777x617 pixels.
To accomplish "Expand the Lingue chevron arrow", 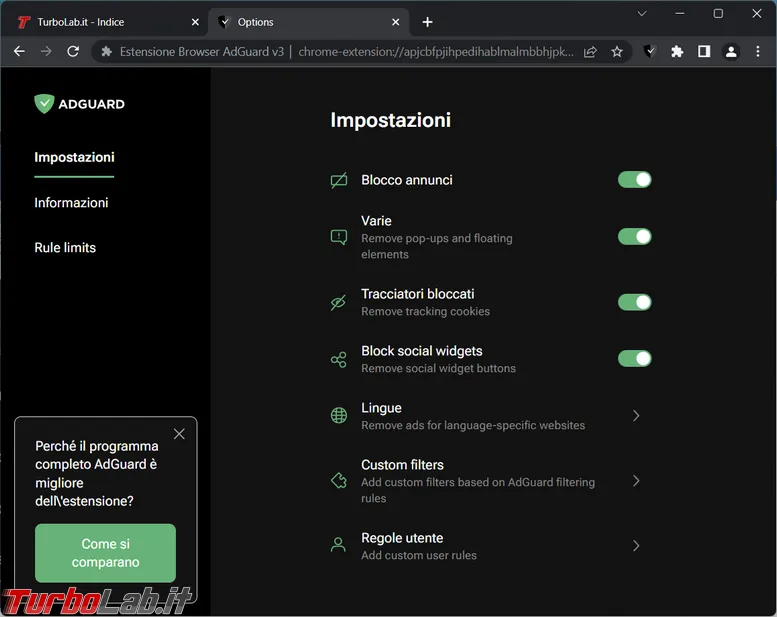I will point(636,416).
